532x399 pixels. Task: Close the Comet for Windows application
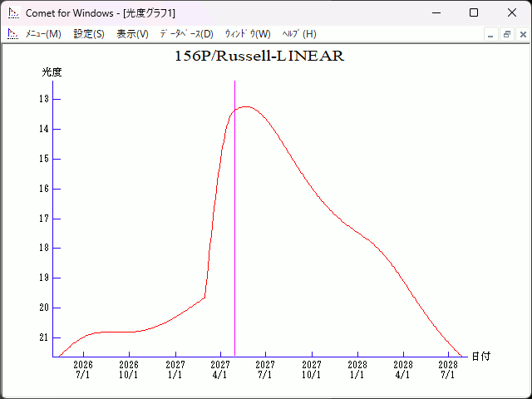point(512,13)
